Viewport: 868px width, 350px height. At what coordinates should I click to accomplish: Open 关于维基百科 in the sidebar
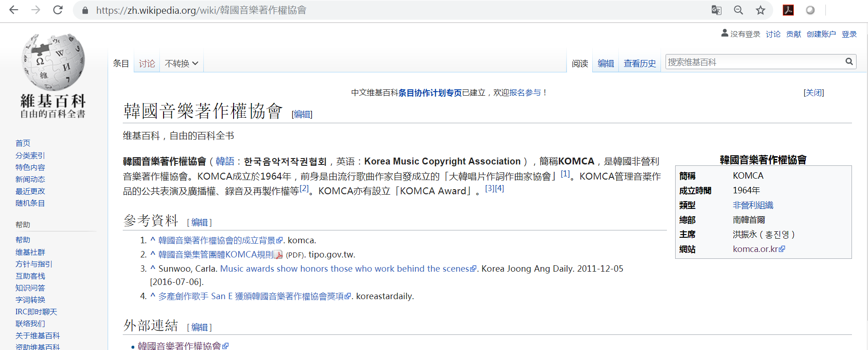[x=38, y=335]
